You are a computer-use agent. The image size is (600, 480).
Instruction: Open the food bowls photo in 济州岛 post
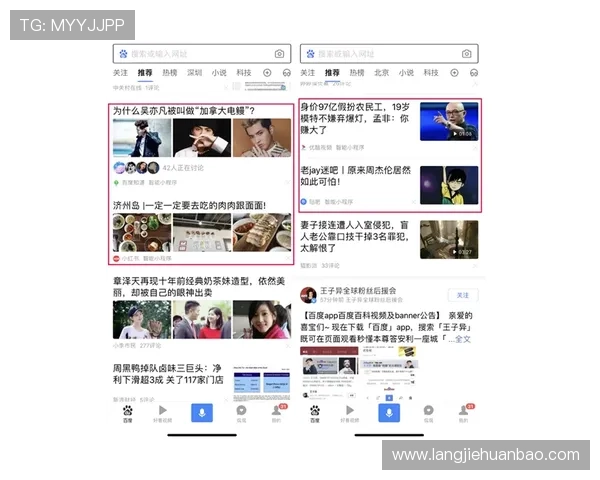[x=142, y=232]
